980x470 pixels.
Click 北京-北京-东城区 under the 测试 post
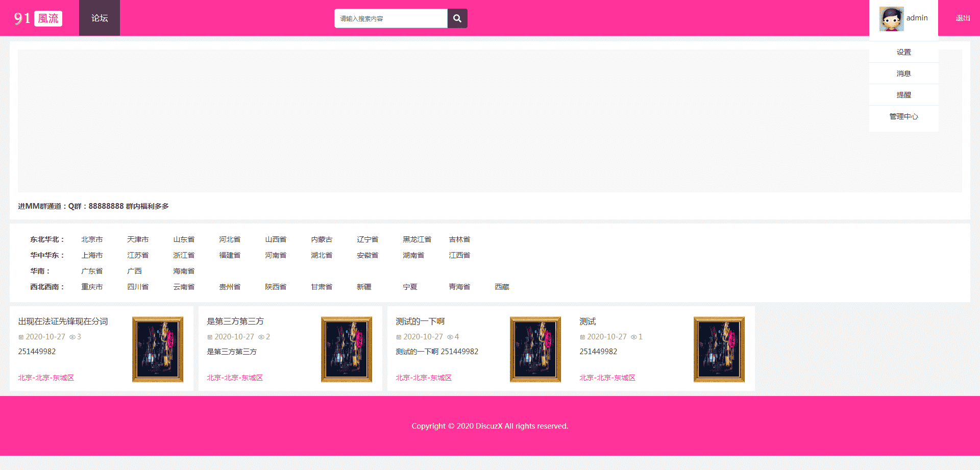tap(607, 378)
